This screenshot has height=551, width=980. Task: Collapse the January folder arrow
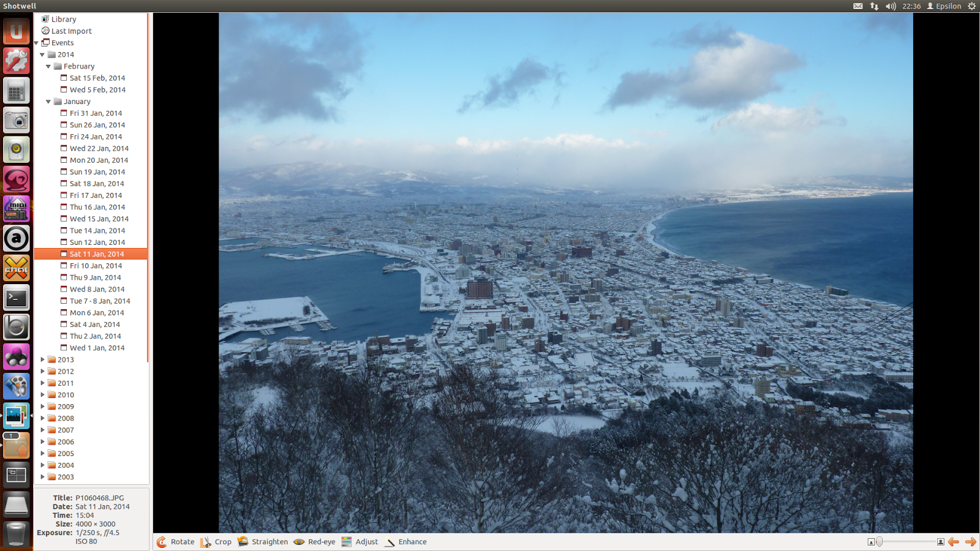coord(48,102)
